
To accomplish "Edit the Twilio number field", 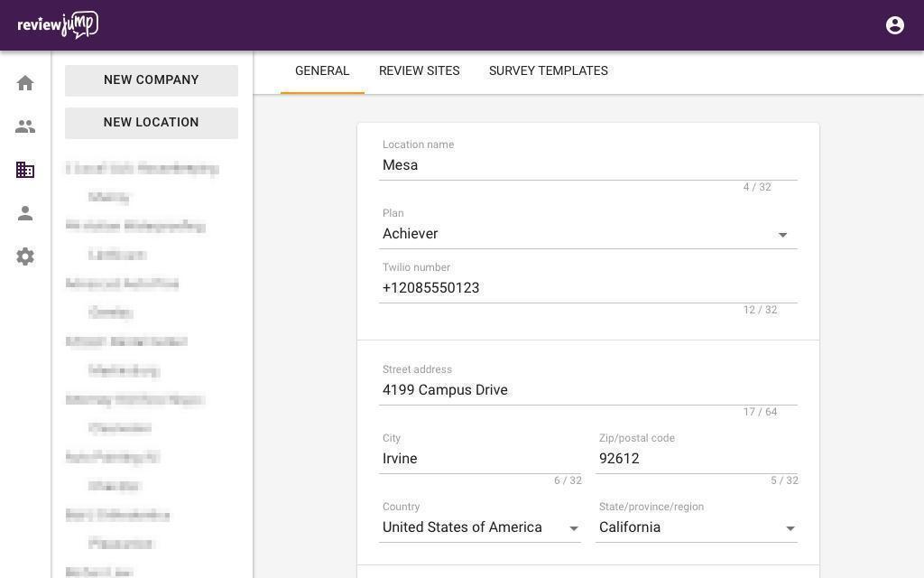I will [x=588, y=288].
